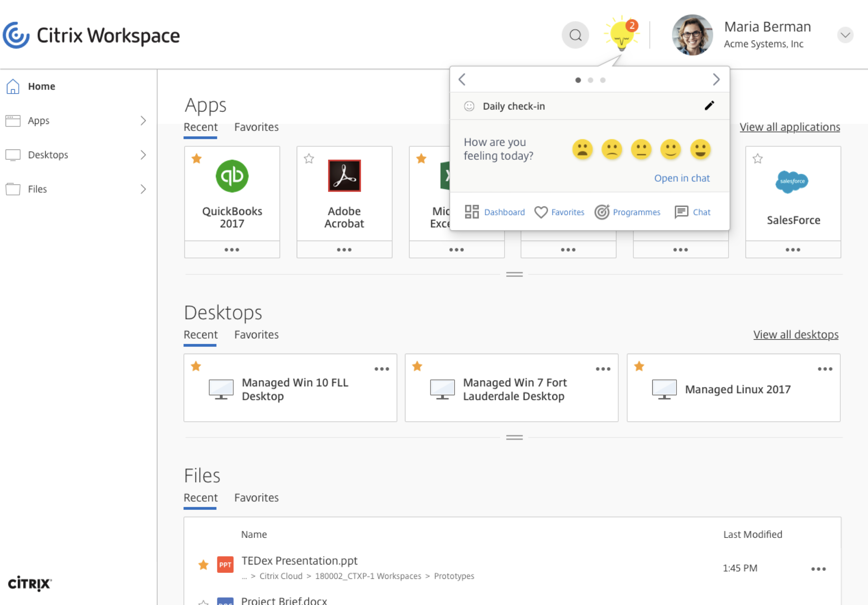The image size is (868, 605).
Task: Open more options for Managed Win 10 FLL
Action: pos(381,369)
